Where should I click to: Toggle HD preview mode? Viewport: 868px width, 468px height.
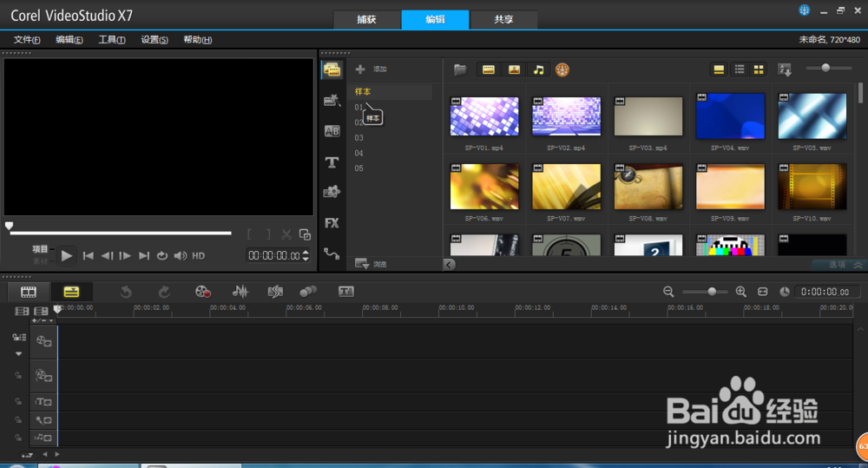(x=198, y=256)
